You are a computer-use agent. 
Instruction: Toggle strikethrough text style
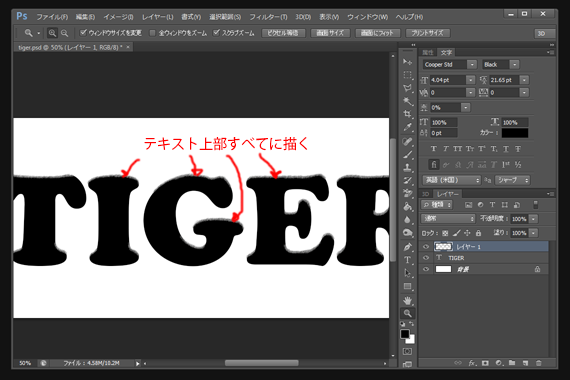click(518, 149)
